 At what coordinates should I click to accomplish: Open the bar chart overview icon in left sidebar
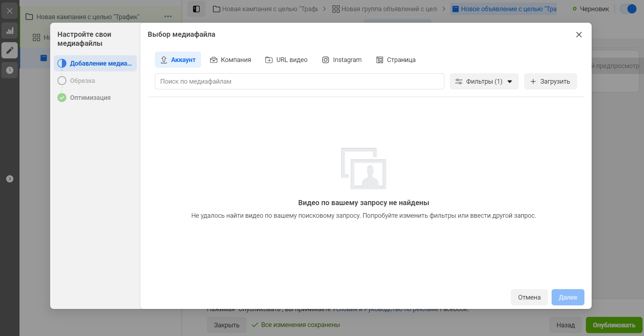10,31
